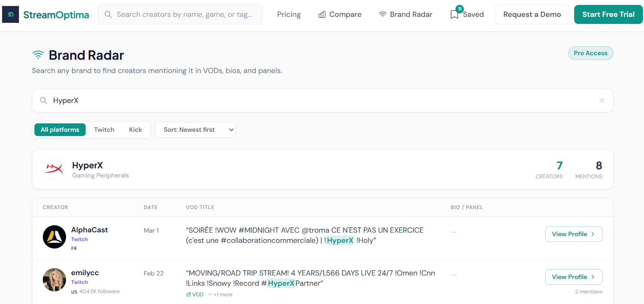The image size is (644, 304).
Task: Click the 404.5K followers text
Action: 99,291
